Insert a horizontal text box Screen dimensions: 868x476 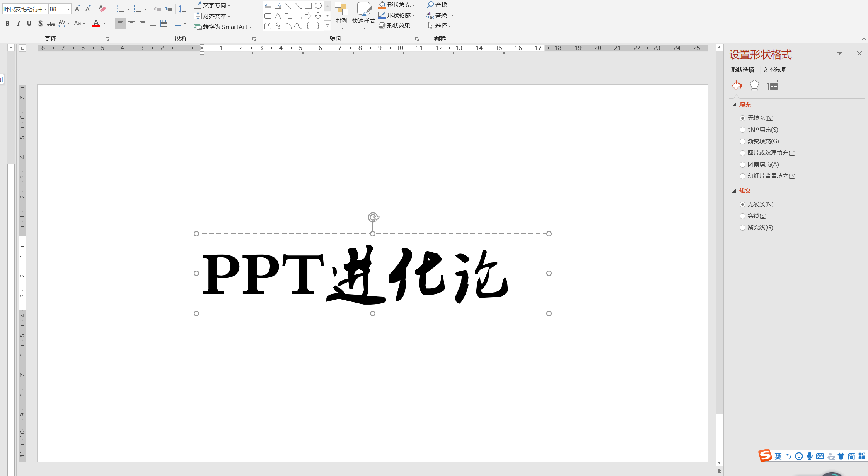(x=268, y=5)
